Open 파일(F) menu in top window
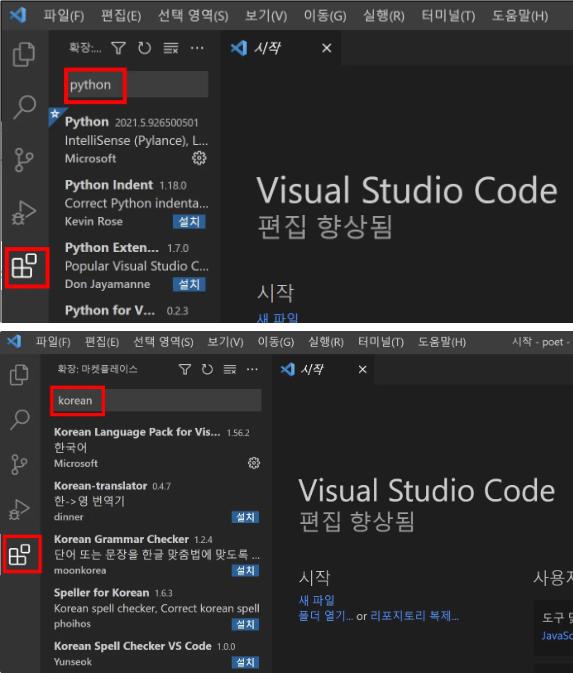Viewport: 573px width, 673px height. tap(64, 16)
